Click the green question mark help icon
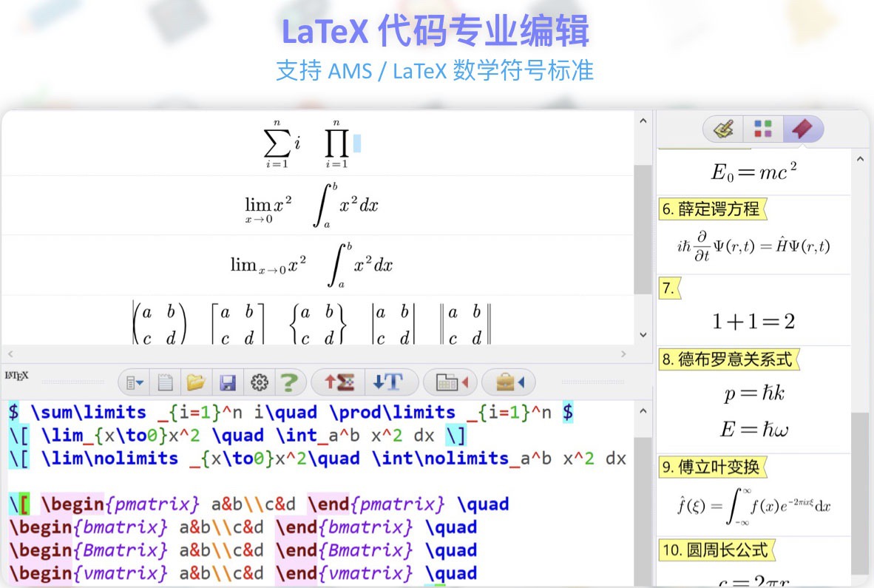874x588 pixels. [289, 382]
